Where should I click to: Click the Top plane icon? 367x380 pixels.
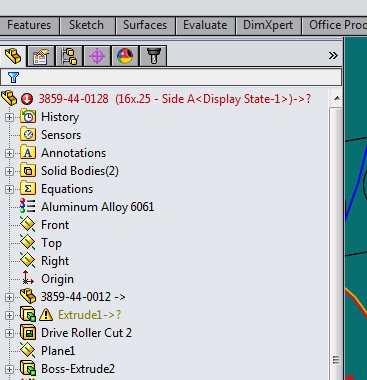point(27,242)
